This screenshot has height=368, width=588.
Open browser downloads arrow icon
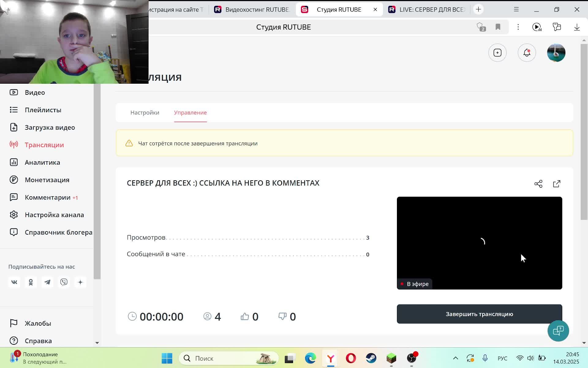pyautogui.click(x=577, y=27)
